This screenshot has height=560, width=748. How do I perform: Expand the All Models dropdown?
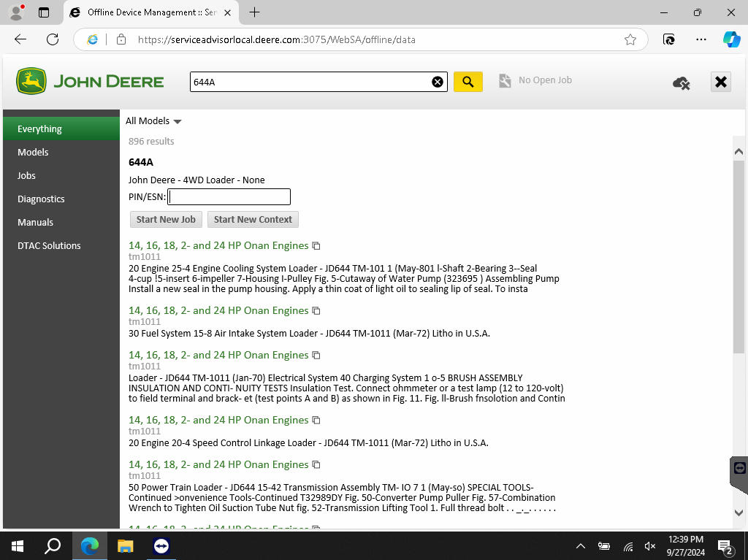click(153, 121)
